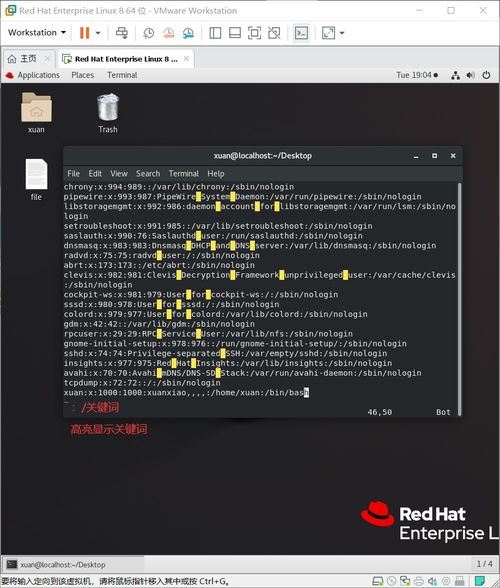Enter full screen mode icon

(255, 33)
